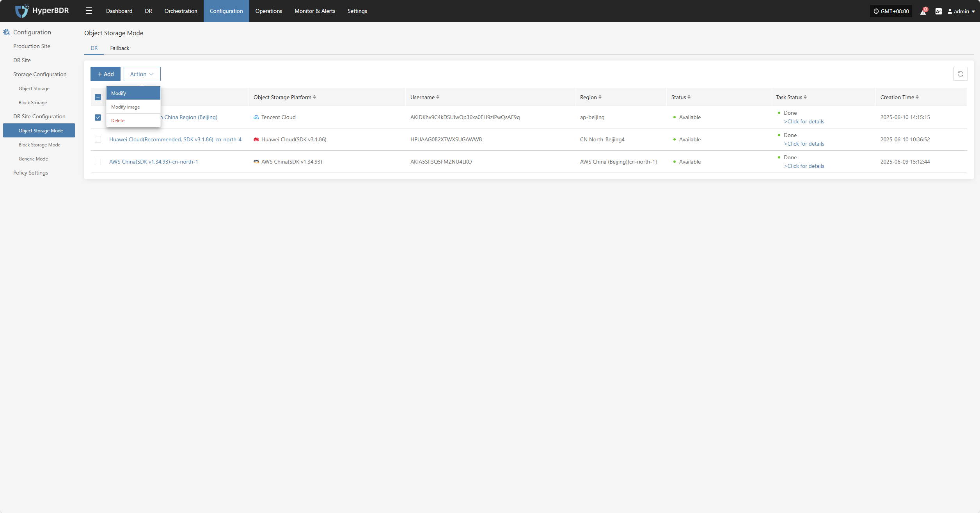The height and width of the screenshot is (513, 980).
Task: Open China Region (Beijing) storage link
Action: [x=189, y=117]
